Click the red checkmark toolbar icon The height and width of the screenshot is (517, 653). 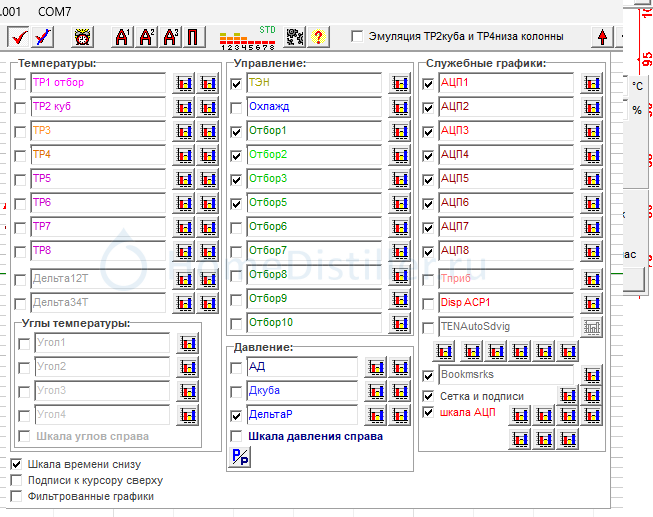pyautogui.click(x=17, y=36)
